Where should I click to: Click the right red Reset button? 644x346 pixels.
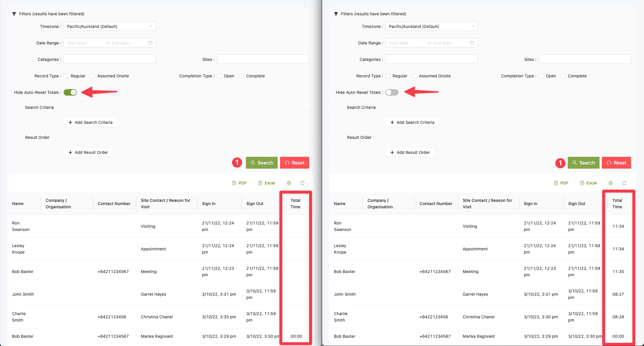pos(616,163)
